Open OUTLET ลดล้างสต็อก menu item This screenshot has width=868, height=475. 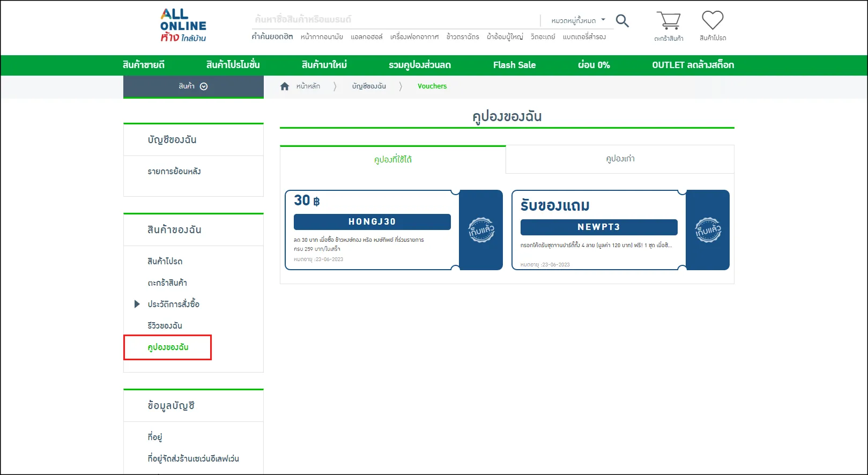(693, 65)
